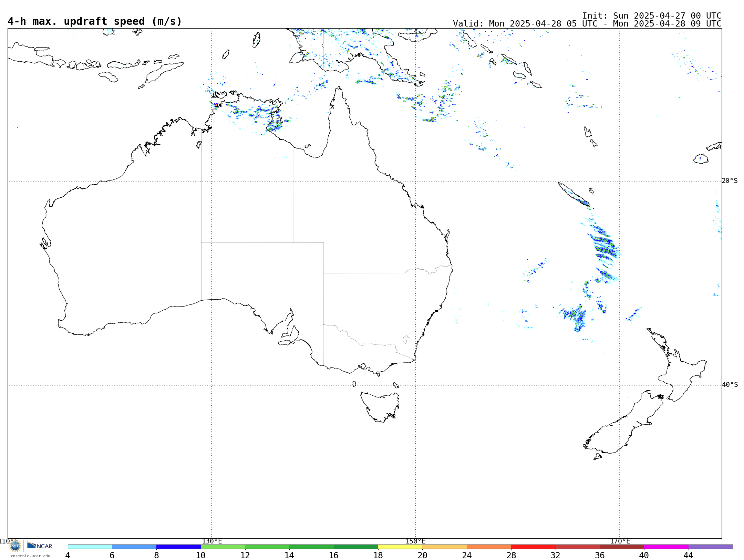Click the colorbar tick label '32'

(x=556, y=556)
